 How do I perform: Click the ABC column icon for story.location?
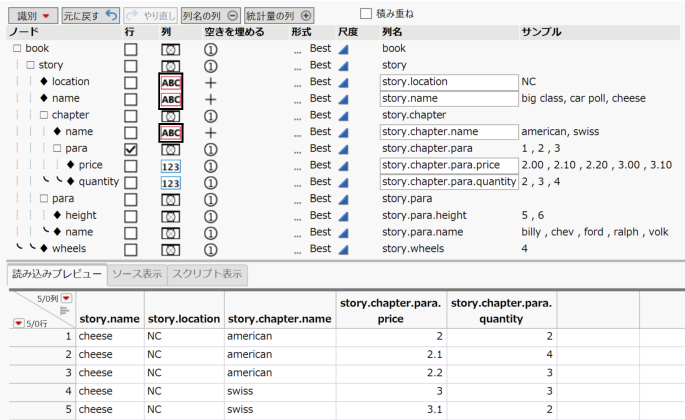tap(171, 82)
